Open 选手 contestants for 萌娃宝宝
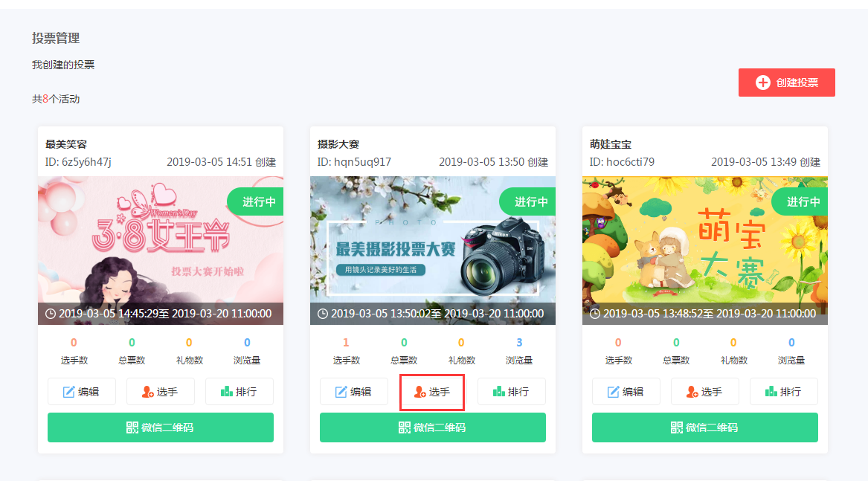 704,391
